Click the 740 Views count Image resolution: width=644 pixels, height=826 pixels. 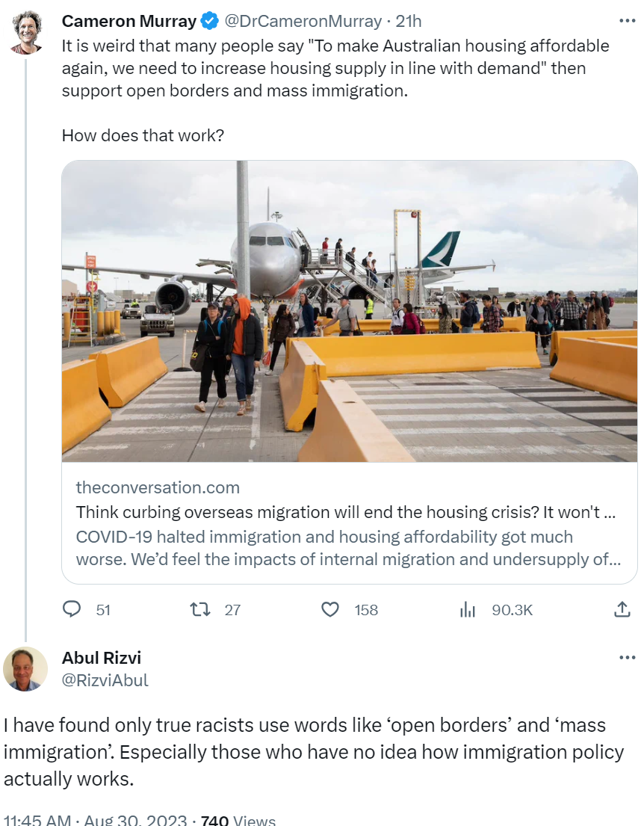tap(238, 819)
